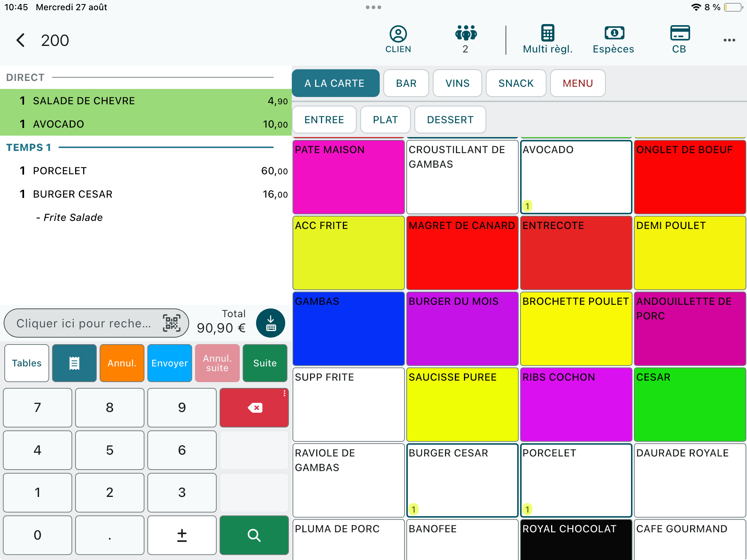This screenshot has height=560, width=747.
Task: Open the receipt ticket button
Action: click(x=74, y=363)
